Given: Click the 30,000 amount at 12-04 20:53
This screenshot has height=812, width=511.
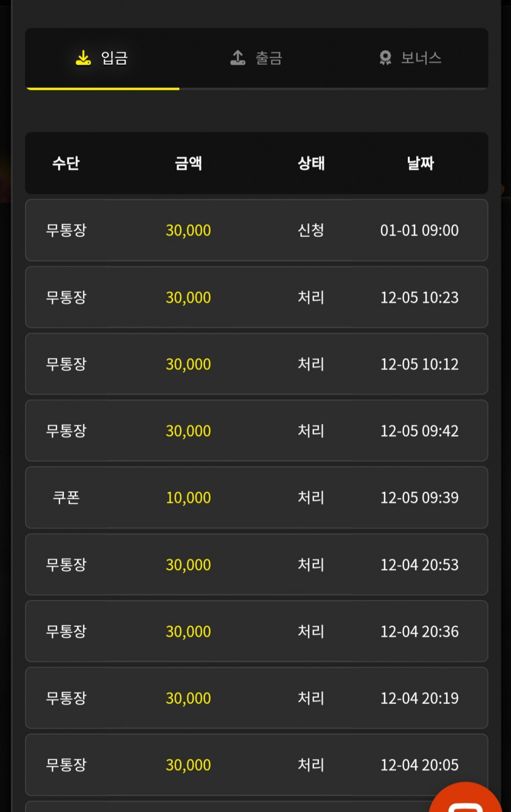Looking at the screenshot, I should point(188,565).
